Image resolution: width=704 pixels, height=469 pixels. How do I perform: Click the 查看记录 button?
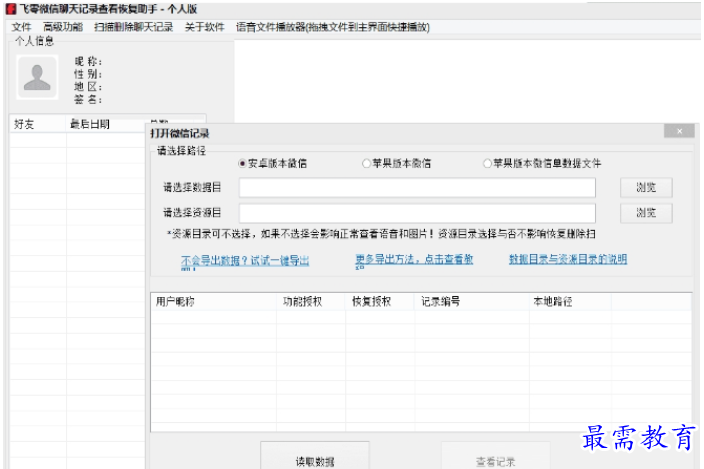(x=496, y=457)
